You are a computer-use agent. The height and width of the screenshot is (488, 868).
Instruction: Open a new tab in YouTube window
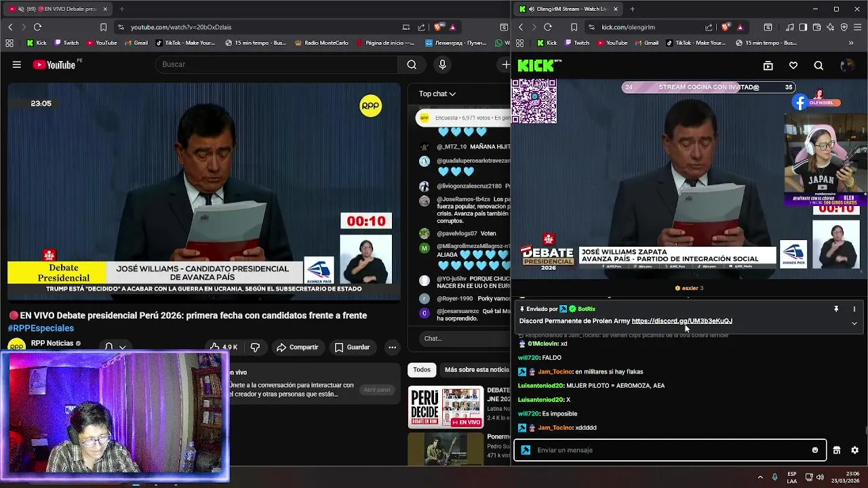[122, 9]
